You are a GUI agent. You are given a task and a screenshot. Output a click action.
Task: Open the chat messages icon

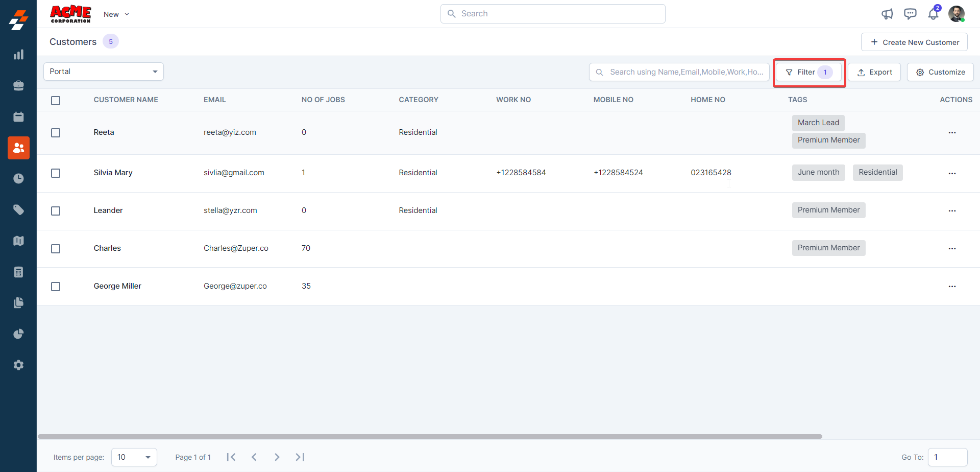(x=910, y=14)
